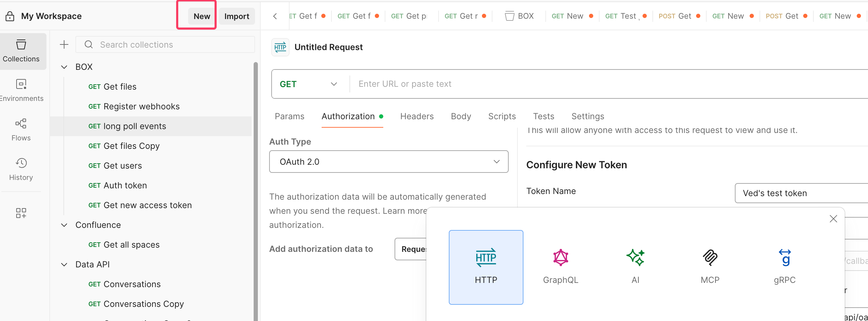Open Get all spaces request
Screen dimensions: 868x321
151,245
